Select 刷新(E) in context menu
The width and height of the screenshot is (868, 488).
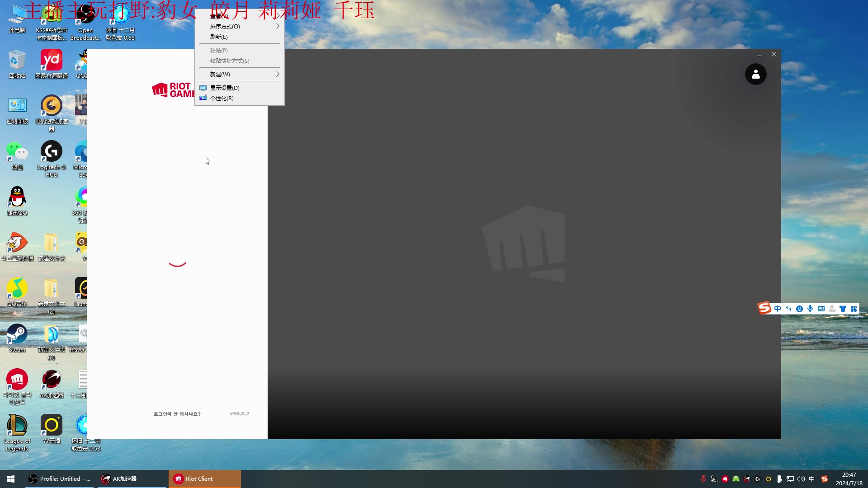point(219,37)
